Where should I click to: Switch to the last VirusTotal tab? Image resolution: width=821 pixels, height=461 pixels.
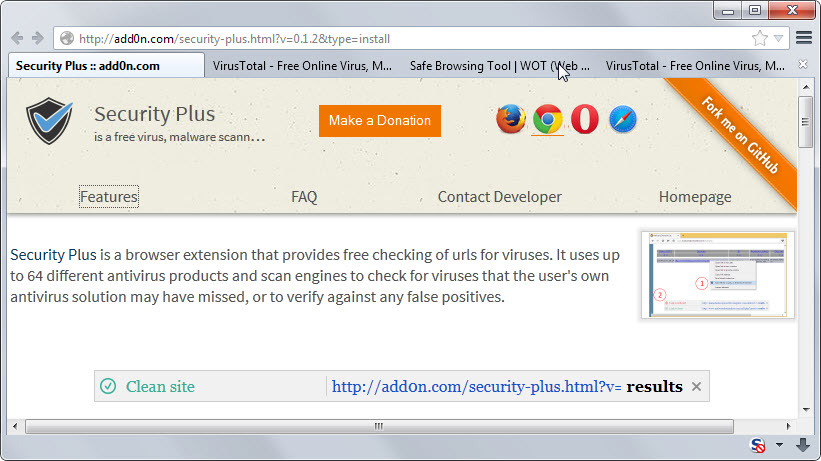(x=695, y=66)
